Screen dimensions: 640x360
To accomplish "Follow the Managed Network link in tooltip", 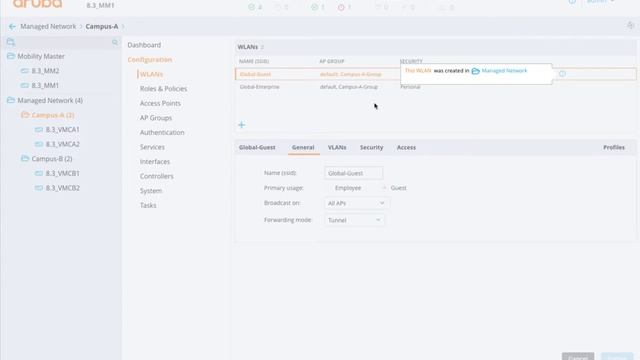I will click(504, 71).
